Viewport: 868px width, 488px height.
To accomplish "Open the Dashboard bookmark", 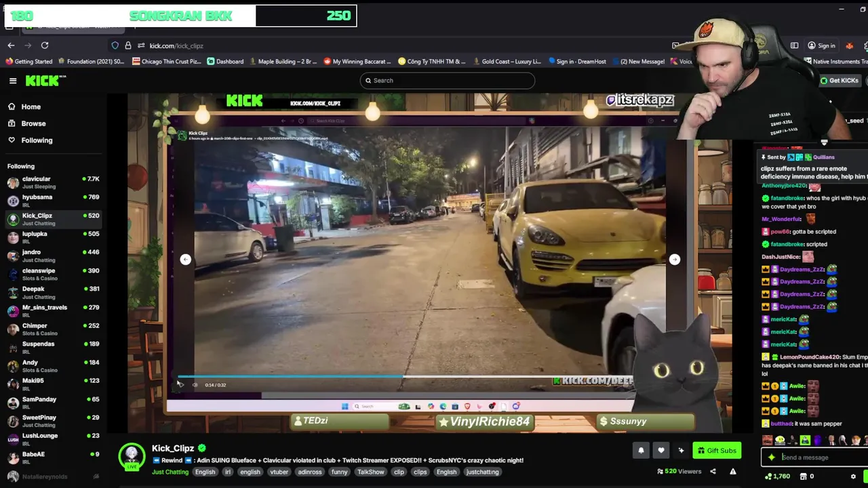I will 225,61.
